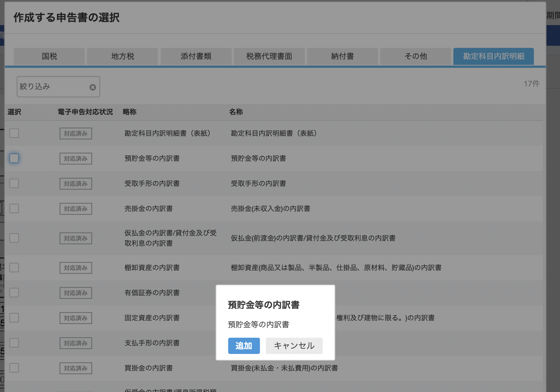Clear the 絞り込み filter with the x icon
This screenshot has height=392, width=560.
[93, 87]
